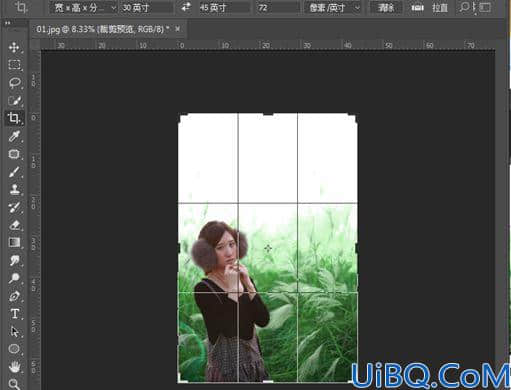The width and height of the screenshot is (511, 390).
Task: Close the 01.jpg document tab
Action: point(178,29)
